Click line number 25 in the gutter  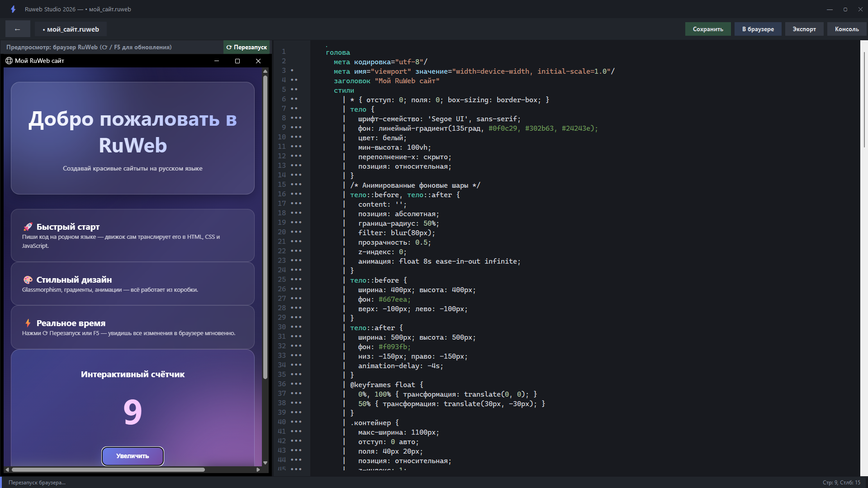pos(282,280)
